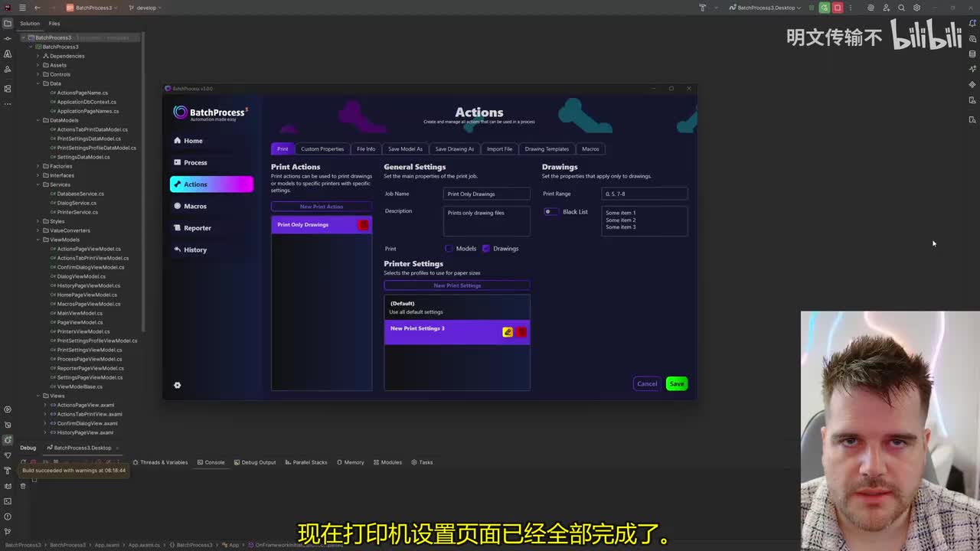Open the Macros tab in Actions
The height and width of the screenshot is (551, 980).
590,149
